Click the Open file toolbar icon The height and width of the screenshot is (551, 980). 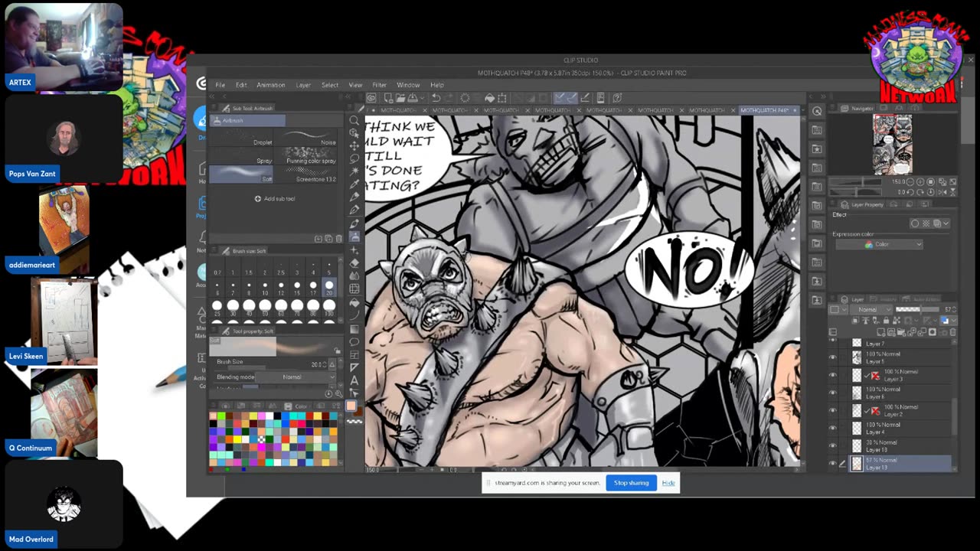click(400, 98)
